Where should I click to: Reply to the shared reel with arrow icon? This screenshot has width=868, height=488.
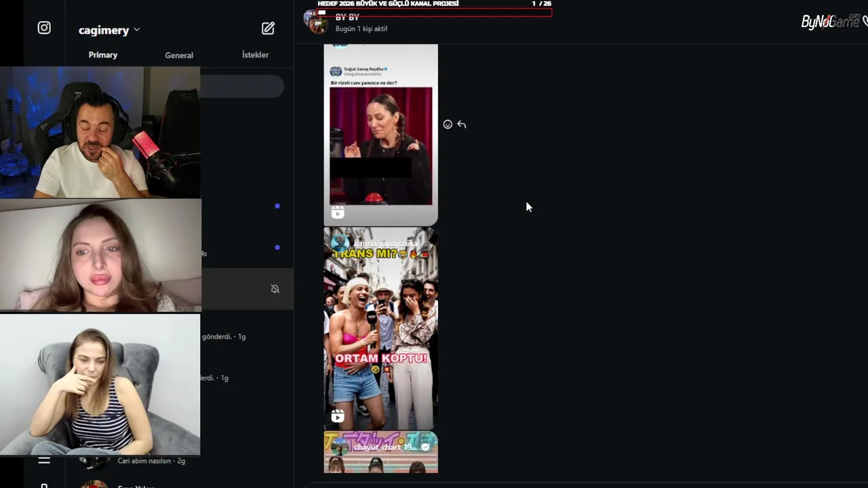[462, 124]
